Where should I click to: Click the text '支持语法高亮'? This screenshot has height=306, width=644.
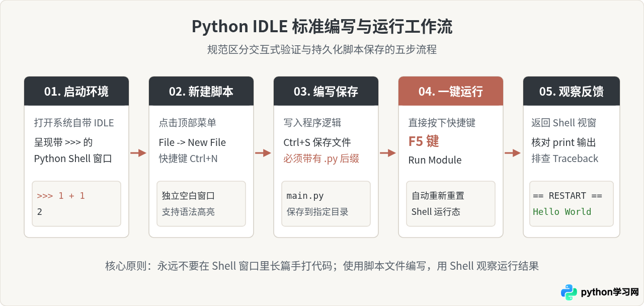pos(189,212)
